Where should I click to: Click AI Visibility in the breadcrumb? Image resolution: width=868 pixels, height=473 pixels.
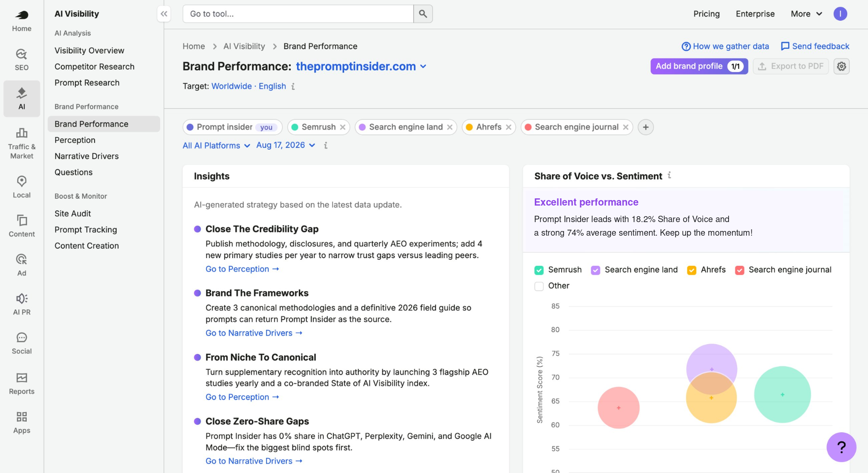(244, 46)
